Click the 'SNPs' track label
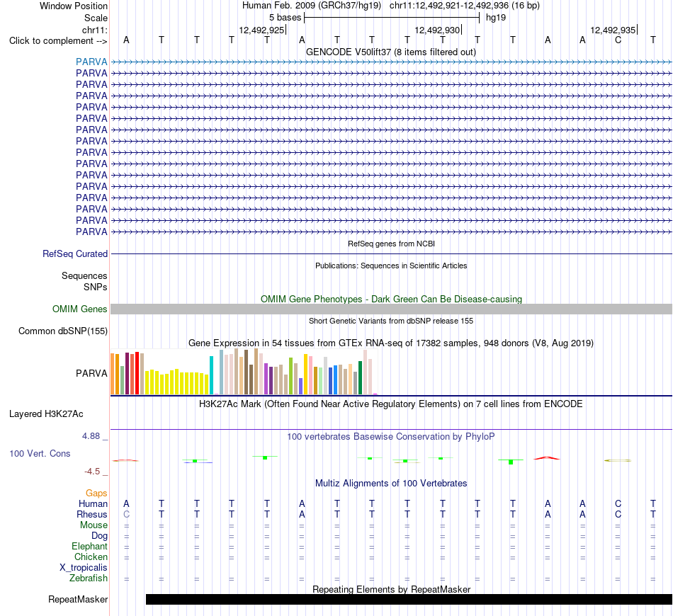673x616 pixels. click(96, 287)
